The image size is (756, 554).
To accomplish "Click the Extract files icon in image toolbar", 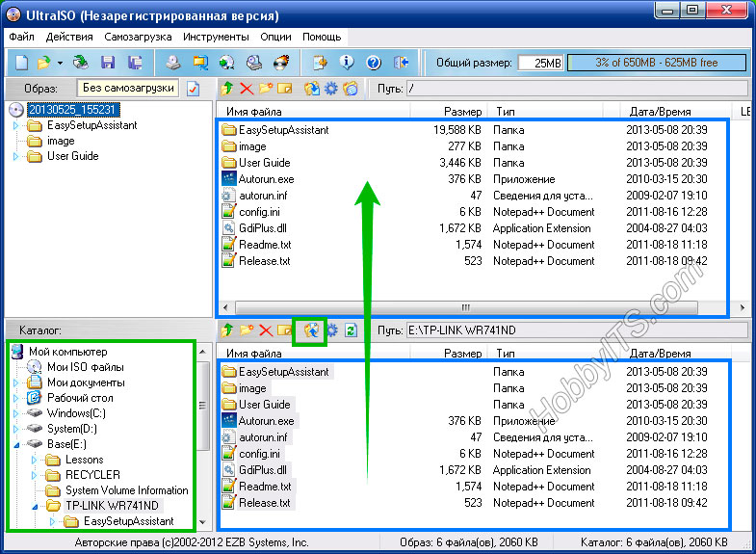I will tap(312, 89).
